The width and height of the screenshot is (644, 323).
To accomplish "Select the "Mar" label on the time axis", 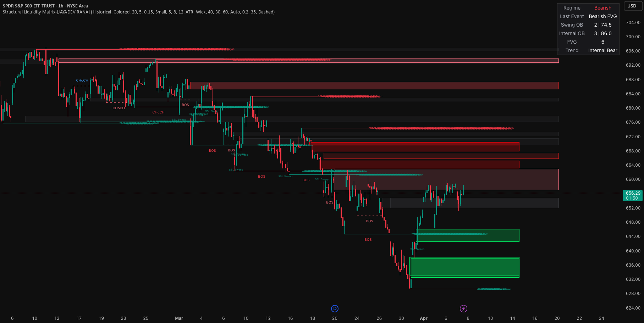I will [179, 318].
